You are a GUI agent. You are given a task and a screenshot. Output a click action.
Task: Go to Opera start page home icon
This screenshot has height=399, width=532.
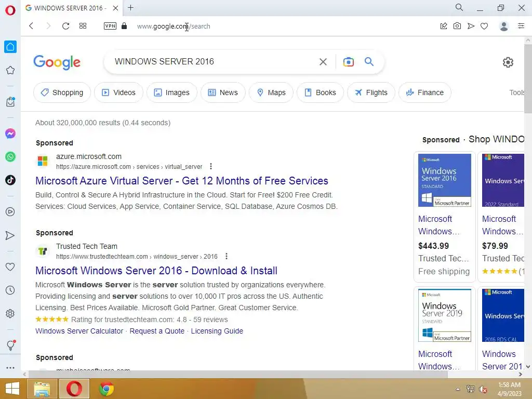click(x=10, y=47)
